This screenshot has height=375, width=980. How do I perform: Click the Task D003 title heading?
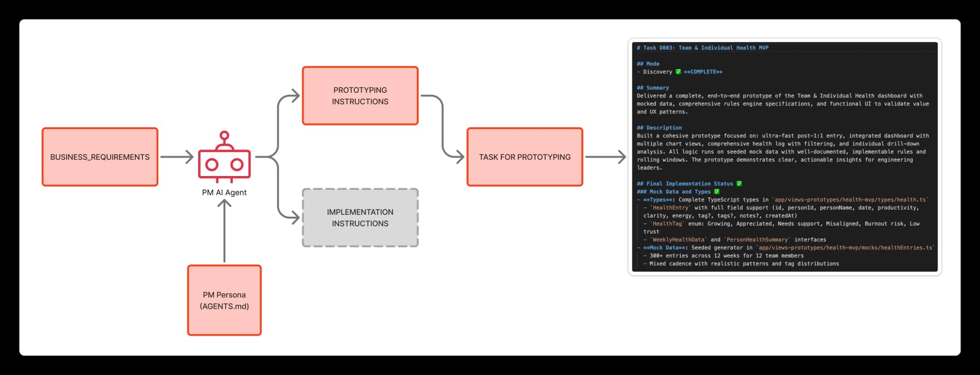click(x=702, y=48)
